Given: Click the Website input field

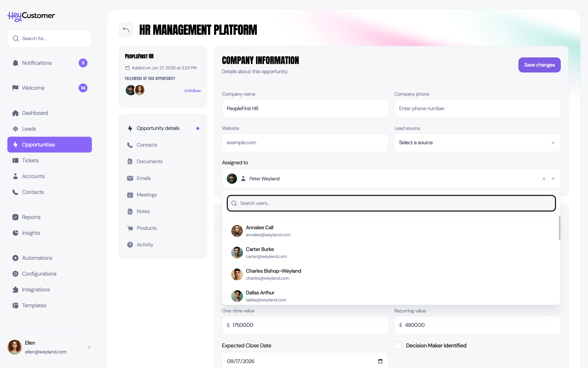Looking at the screenshot, I should point(305,143).
